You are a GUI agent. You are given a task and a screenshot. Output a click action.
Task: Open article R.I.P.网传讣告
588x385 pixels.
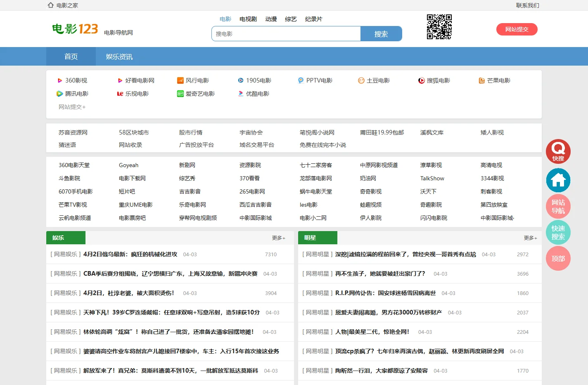[385, 293]
